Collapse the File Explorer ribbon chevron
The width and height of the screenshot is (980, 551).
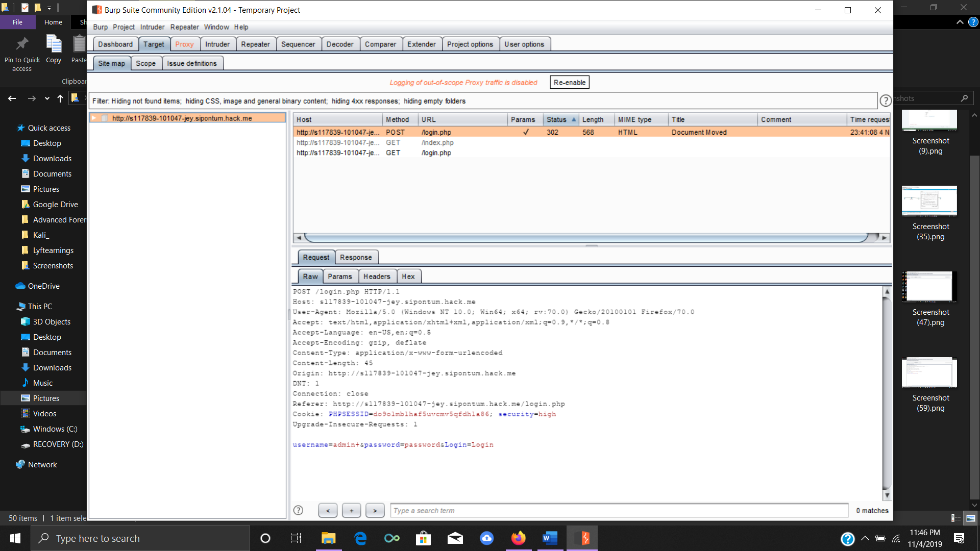960,22
